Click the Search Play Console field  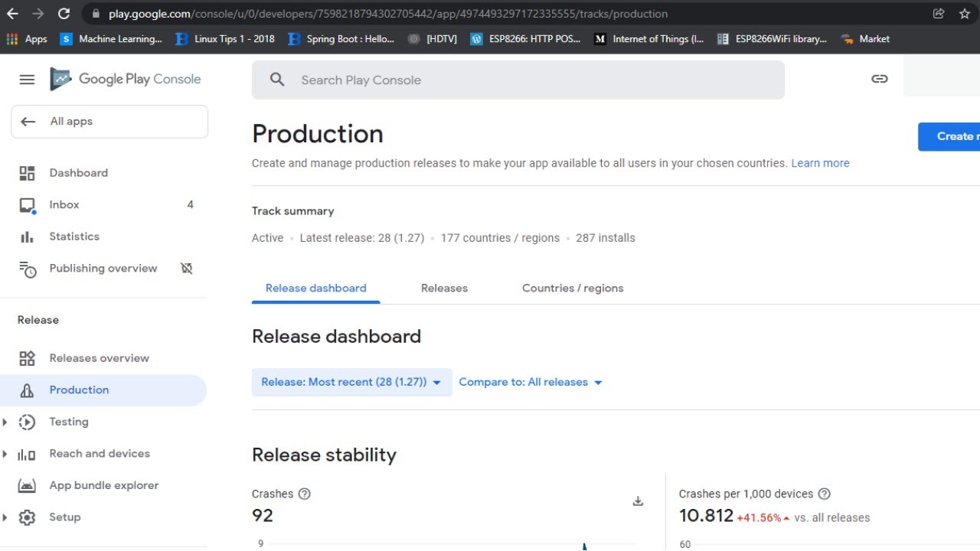[x=518, y=80]
